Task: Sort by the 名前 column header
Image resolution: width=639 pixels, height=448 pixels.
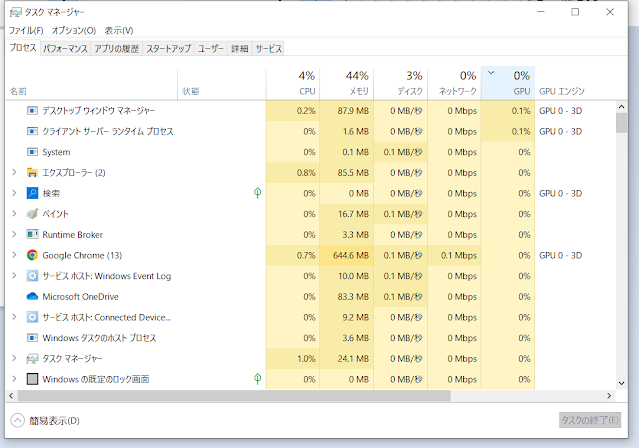Action: [92, 83]
